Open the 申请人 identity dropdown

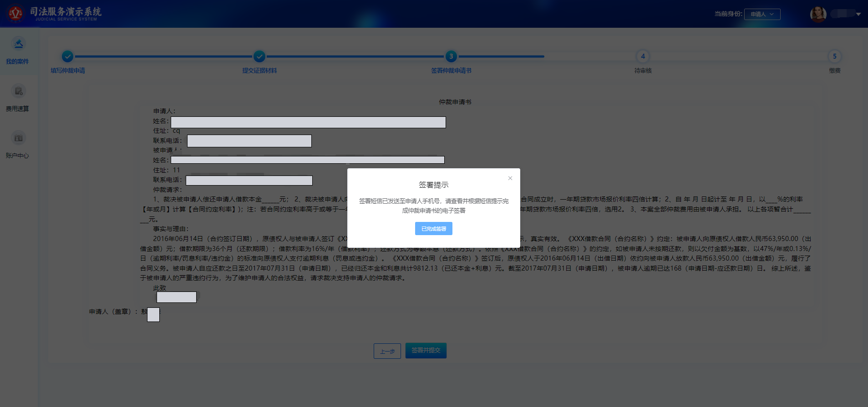pos(762,14)
